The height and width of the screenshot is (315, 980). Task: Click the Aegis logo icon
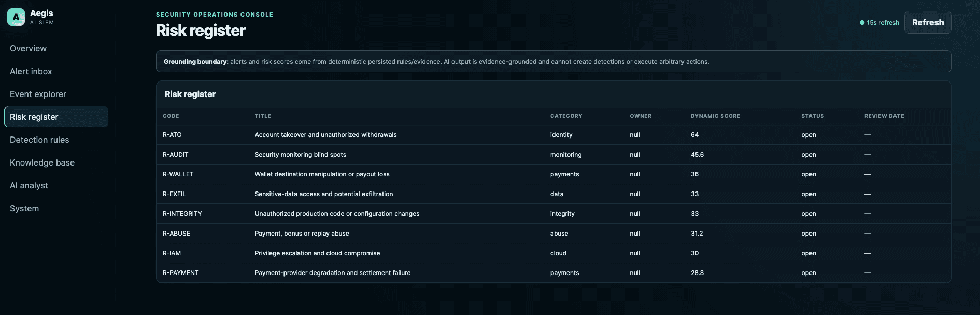(16, 17)
